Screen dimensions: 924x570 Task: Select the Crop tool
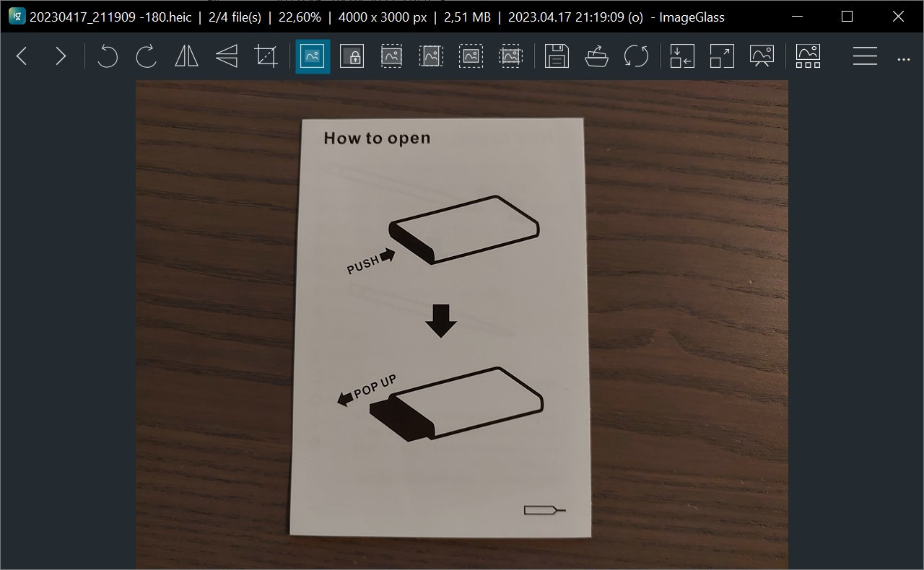click(x=266, y=56)
